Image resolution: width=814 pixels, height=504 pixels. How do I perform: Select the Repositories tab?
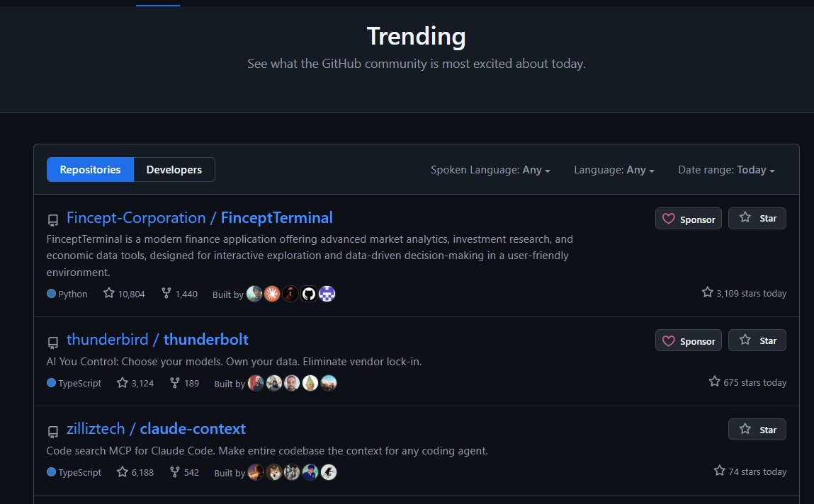[90, 169]
